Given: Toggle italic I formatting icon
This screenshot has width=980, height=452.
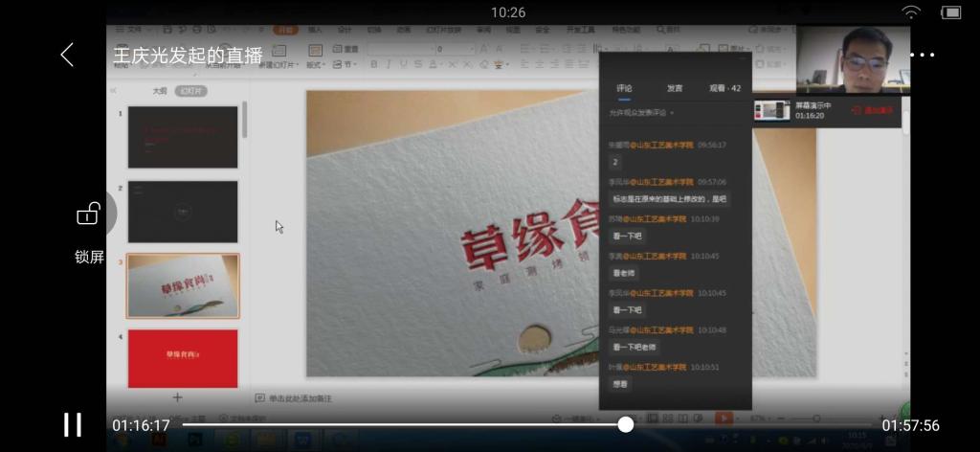Looking at the screenshot, I should coord(389,64).
